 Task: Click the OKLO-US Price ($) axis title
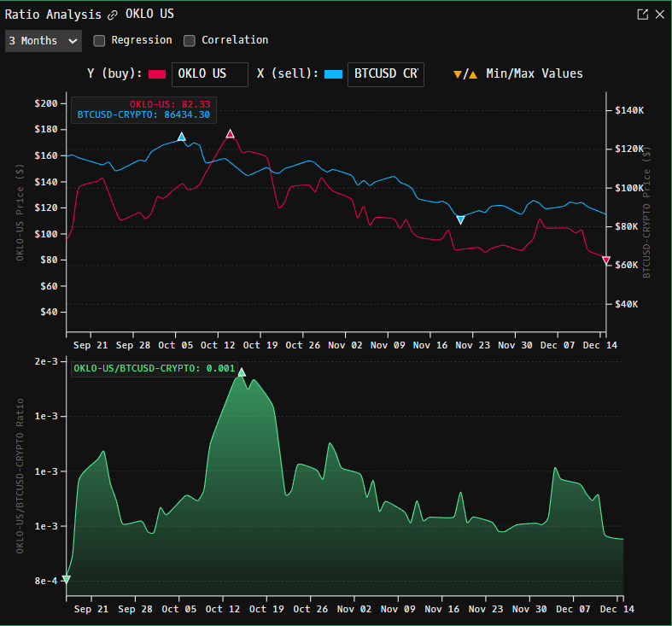(20, 213)
